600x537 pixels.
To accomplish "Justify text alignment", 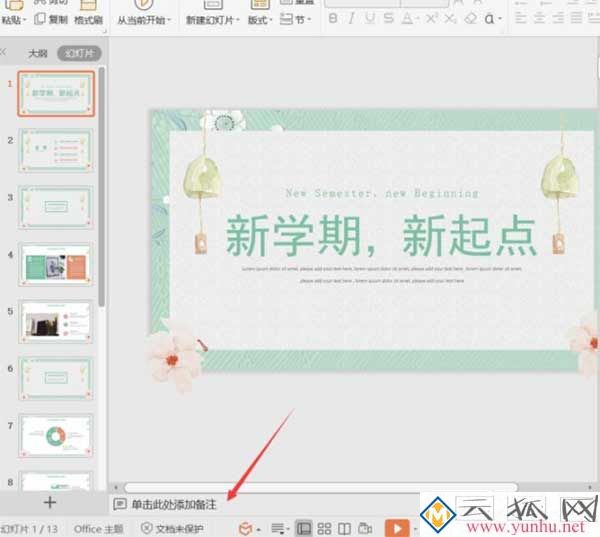I will [576, 17].
